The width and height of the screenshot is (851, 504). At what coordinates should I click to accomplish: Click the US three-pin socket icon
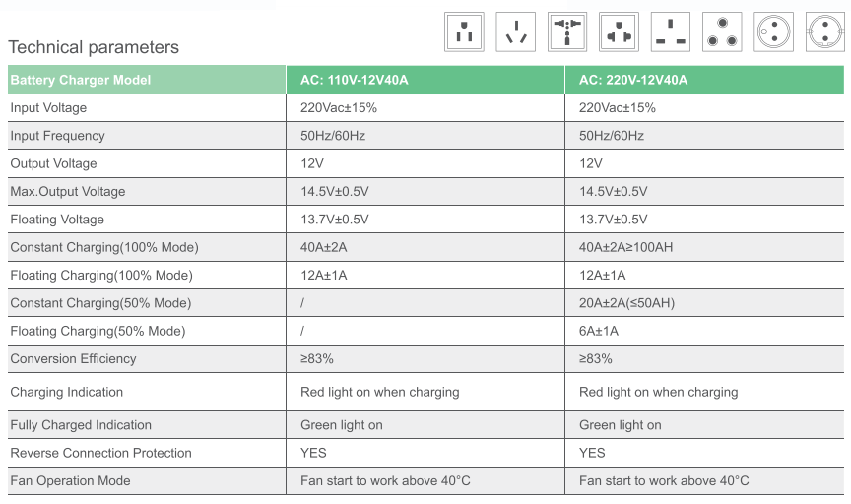pos(464,32)
